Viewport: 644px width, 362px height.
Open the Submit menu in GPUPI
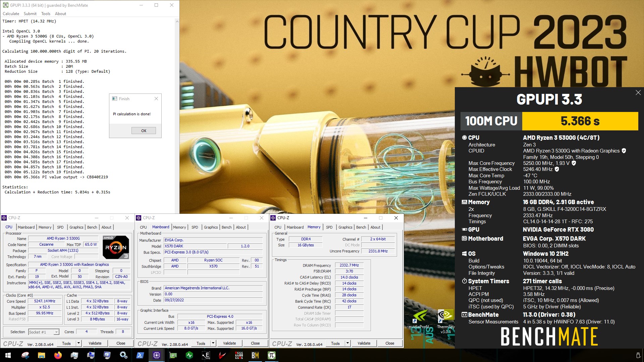tap(30, 14)
